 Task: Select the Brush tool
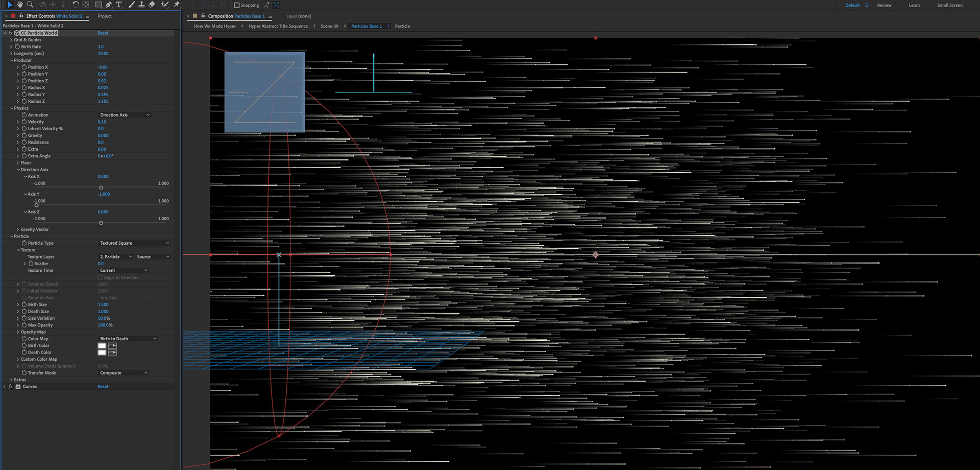point(131,5)
